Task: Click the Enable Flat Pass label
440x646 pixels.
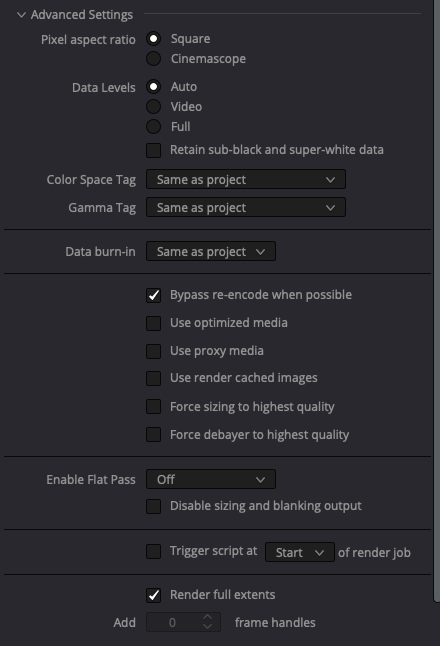Action: click(x=91, y=480)
